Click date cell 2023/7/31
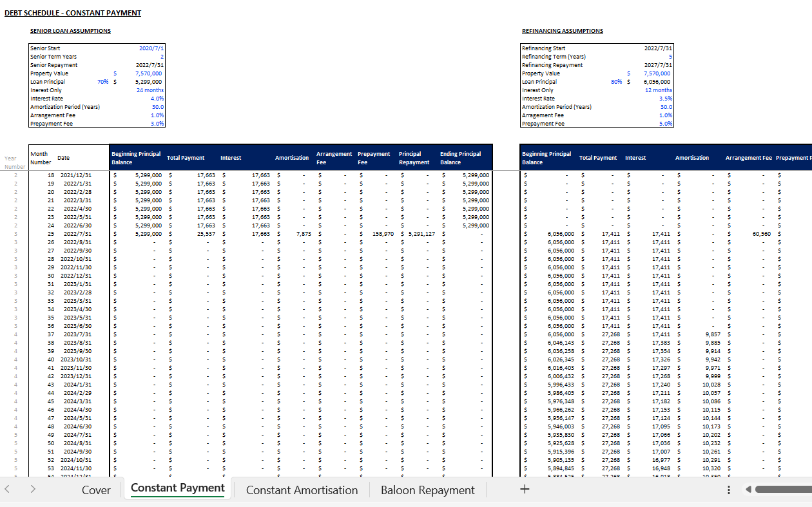Viewport: 812px width, 507px height. 77,334
